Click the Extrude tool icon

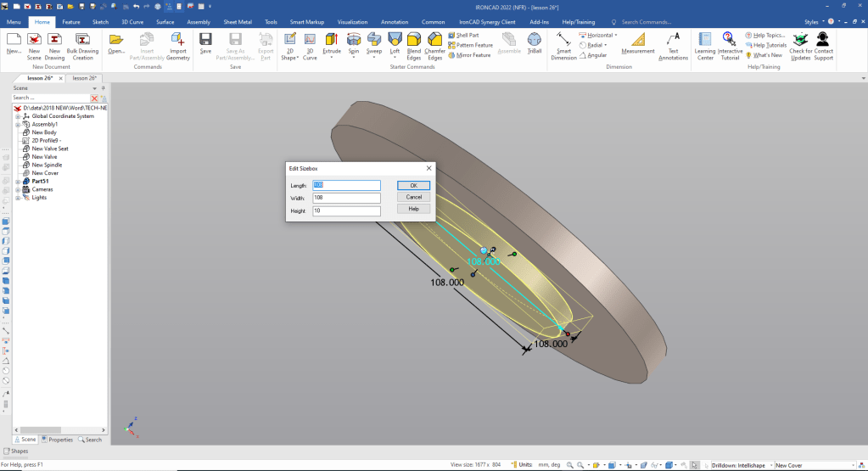[332, 39]
